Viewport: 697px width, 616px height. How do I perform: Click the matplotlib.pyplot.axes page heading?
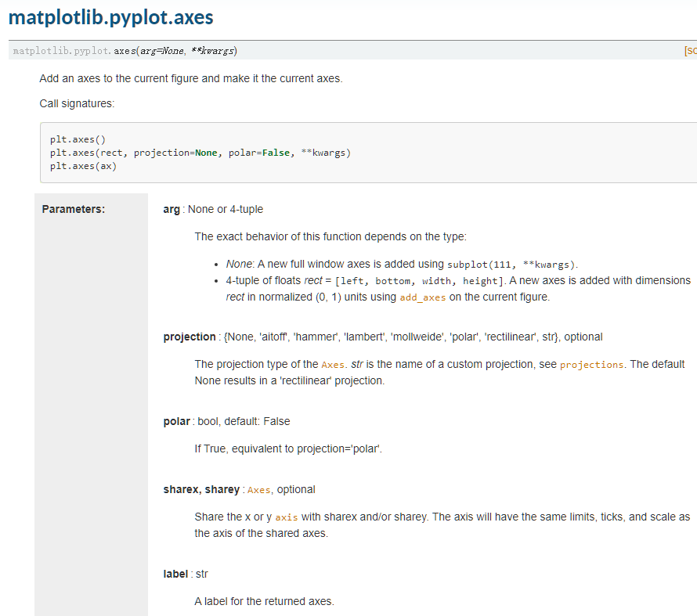coord(110,16)
